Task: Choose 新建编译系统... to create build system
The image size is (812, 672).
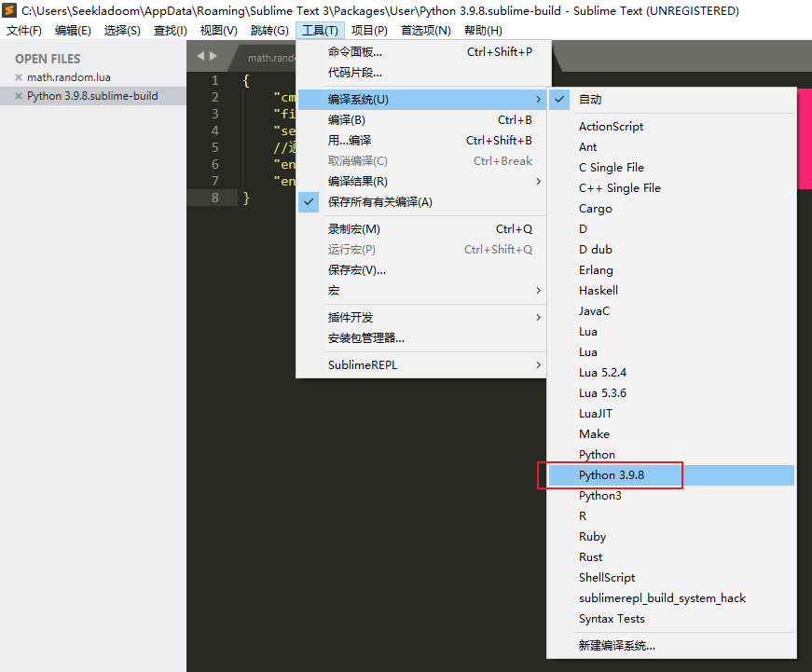Action: [x=671, y=646]
